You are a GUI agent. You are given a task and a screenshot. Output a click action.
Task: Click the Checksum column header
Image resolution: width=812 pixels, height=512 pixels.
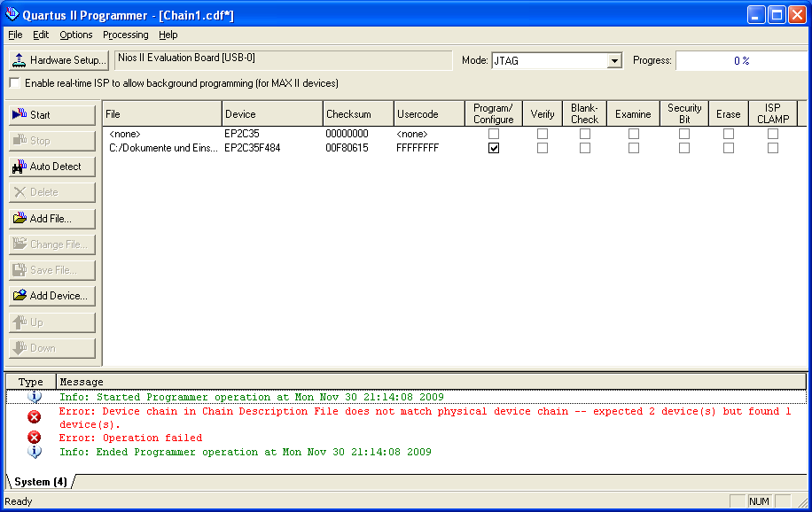tap(358, 114)
